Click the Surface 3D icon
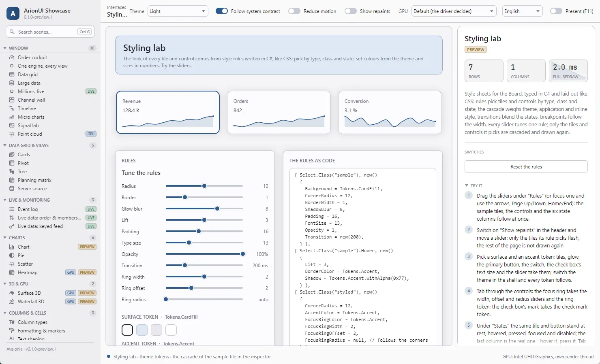Viewport: 600px width, 364px height. pyautogui.click(x=12, y=293)
